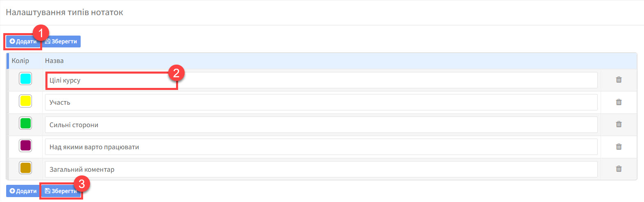The image size is (644, 202).
Task: Change the green color swatch
Action: click(25, 123)
